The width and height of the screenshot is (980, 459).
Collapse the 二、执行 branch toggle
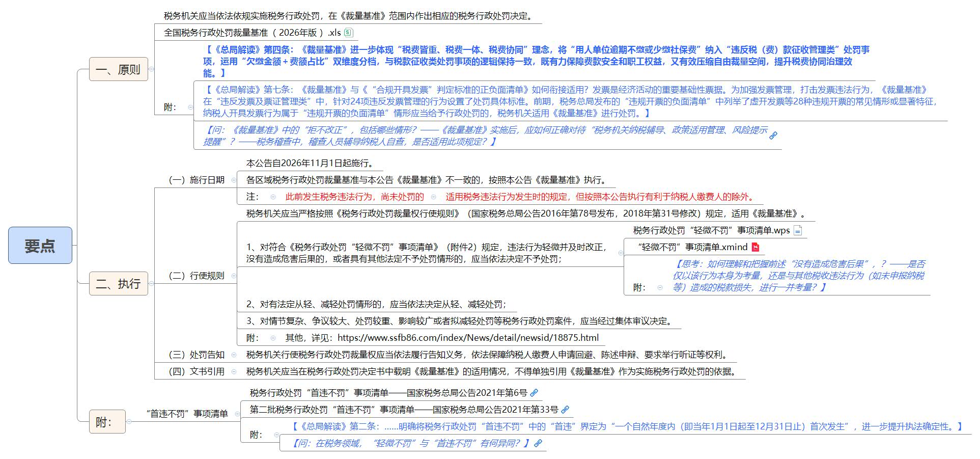tap(151, 283)
